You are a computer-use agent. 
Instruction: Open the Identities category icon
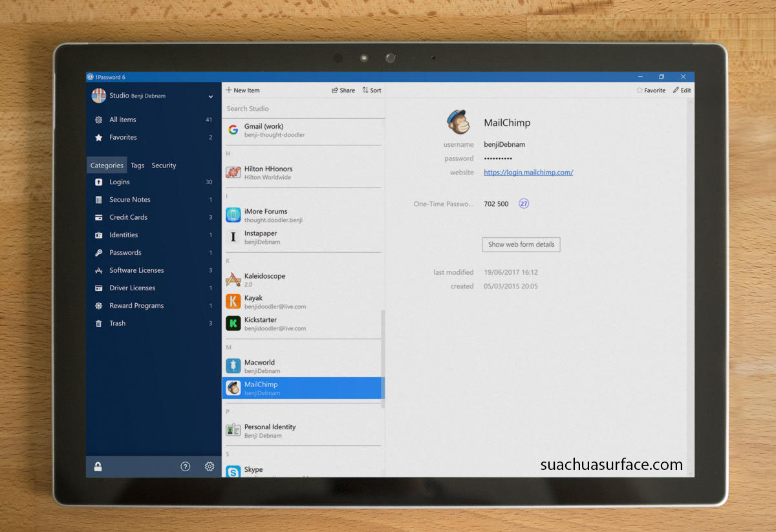[99, 235]
